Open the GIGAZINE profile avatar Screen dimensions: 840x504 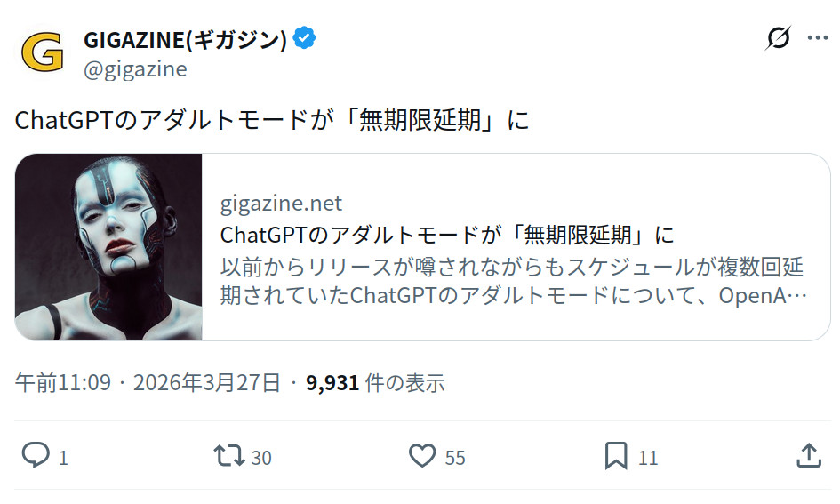43,52
